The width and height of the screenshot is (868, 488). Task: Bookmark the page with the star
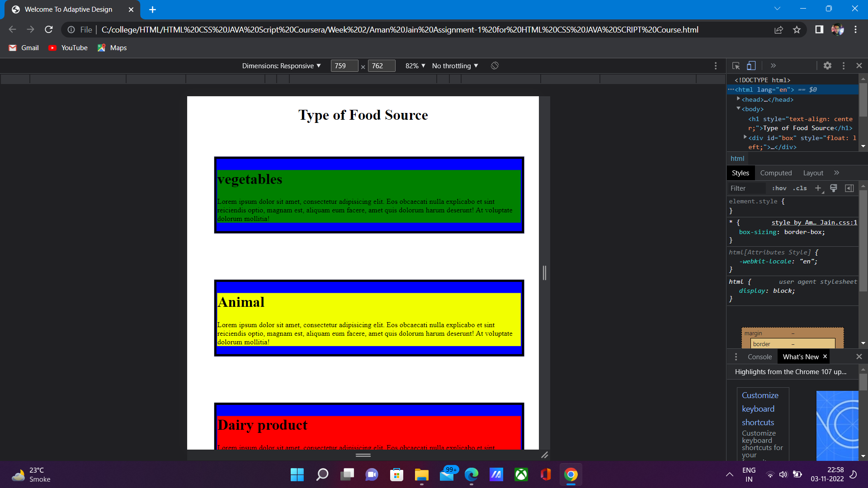797,29
